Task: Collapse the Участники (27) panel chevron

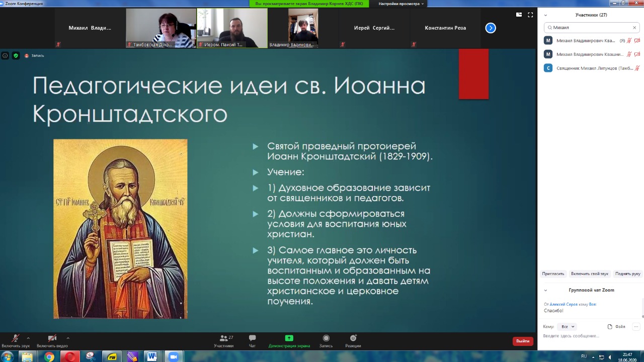Action: (x=545, y=15)
